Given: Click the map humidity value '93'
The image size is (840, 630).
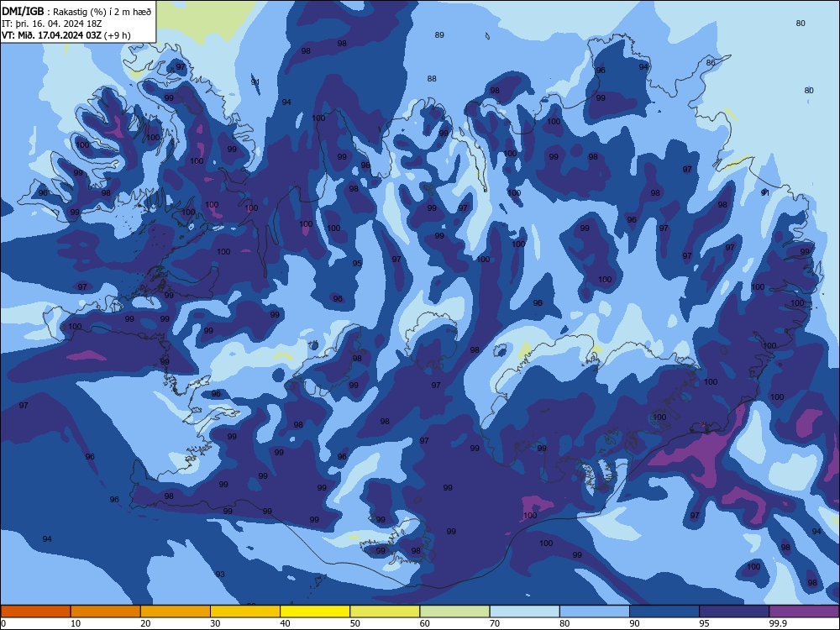Looking at the screenshot, I should pyautogui.click(x=220, y=575).
